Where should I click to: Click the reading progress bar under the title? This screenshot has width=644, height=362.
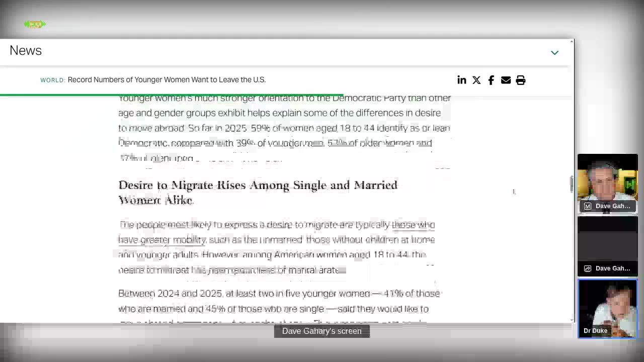172,95
